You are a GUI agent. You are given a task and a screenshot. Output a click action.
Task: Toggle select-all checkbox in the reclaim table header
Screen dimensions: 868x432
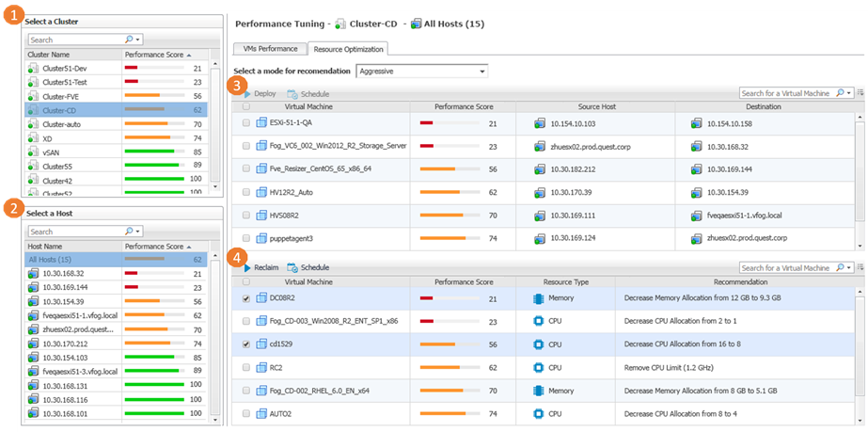pyautogui.click(x=245, y=282)
